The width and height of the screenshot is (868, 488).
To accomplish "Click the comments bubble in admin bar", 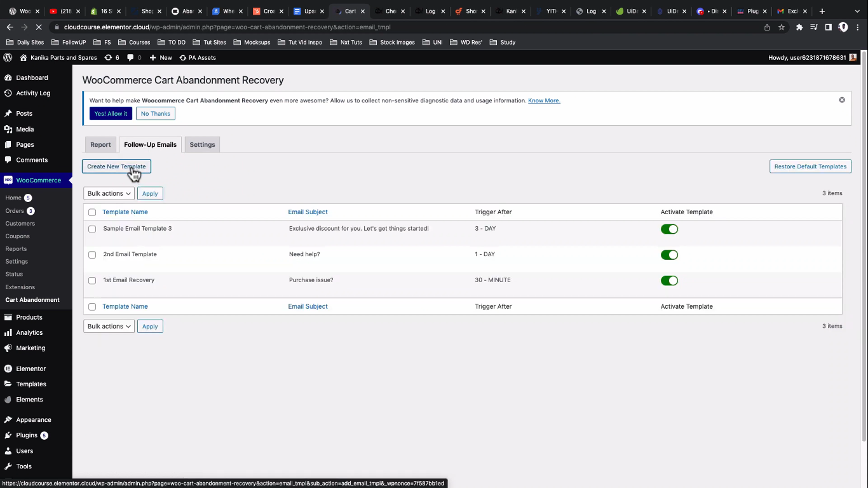I will click(x=133, y=57).
